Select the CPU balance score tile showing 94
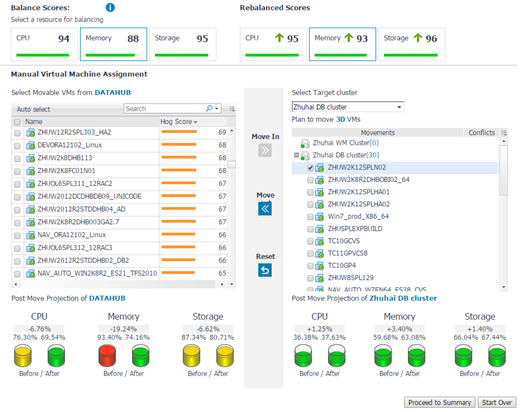The image size is (520, 412). pyautogui.click(x=44, y=44)
